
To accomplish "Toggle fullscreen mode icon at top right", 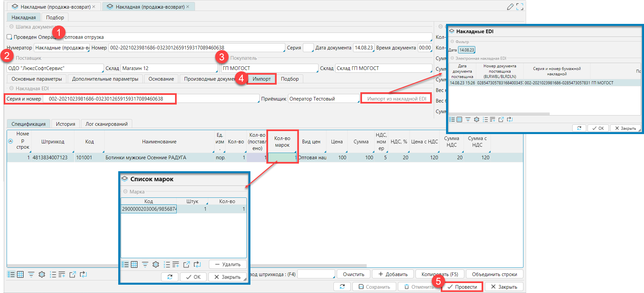I will coord(520,7).
